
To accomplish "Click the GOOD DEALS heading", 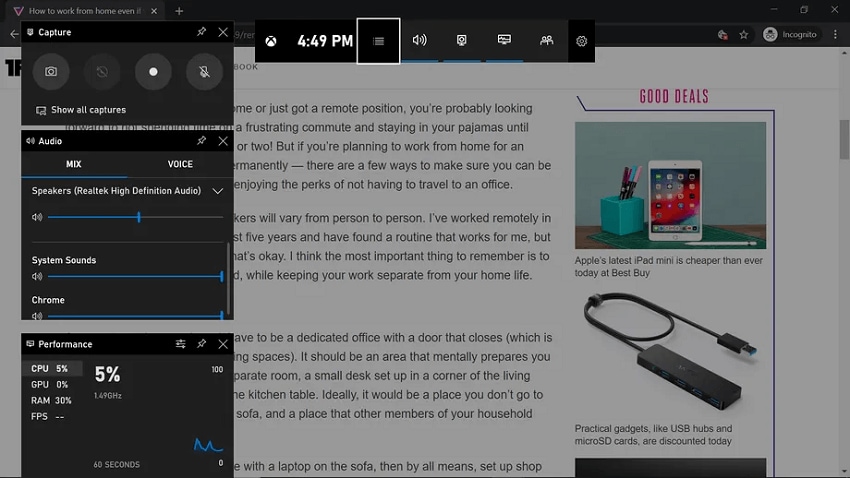I will (674, 96).
